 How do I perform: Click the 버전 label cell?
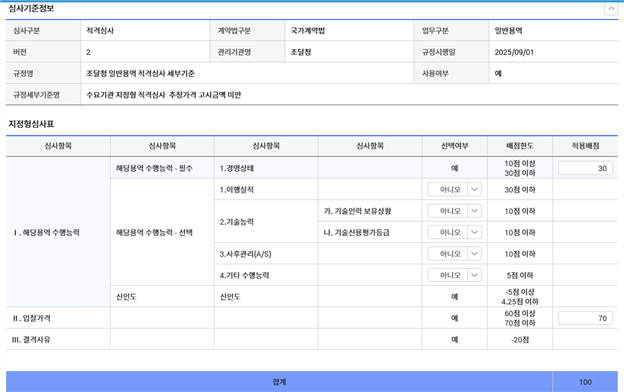coord(43,52)
